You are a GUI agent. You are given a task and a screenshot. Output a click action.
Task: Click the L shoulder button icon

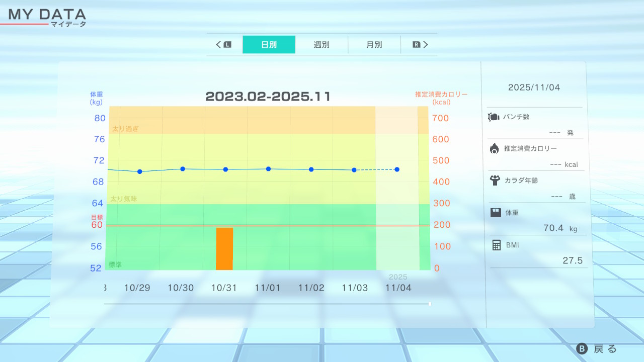tap(227, 45)
